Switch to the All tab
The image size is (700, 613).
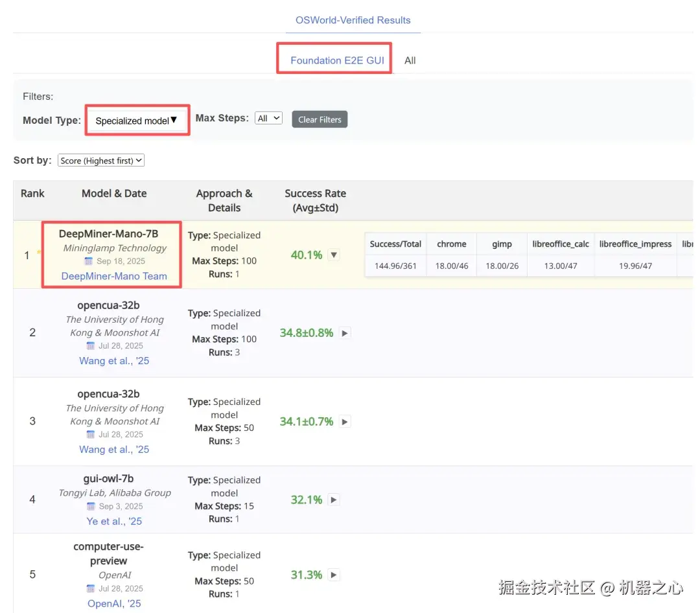point(410,60)
